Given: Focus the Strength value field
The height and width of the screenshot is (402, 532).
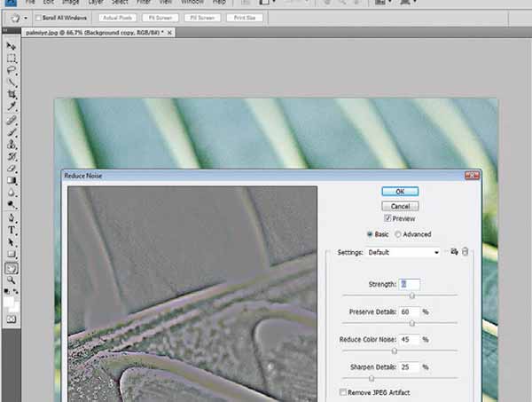Looking at the screenshot, I should click(410, 284).
